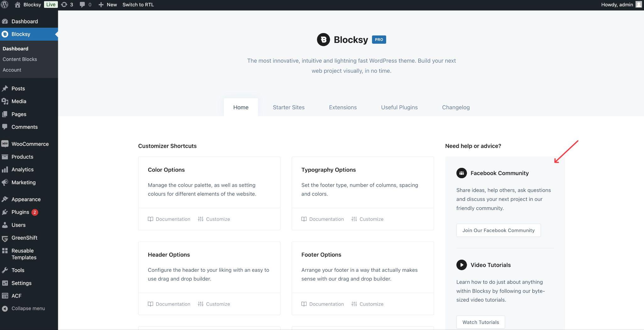Click the Media icon in sidebar
Viewport: 644px width, 330px height.
(x=5, y=101)
